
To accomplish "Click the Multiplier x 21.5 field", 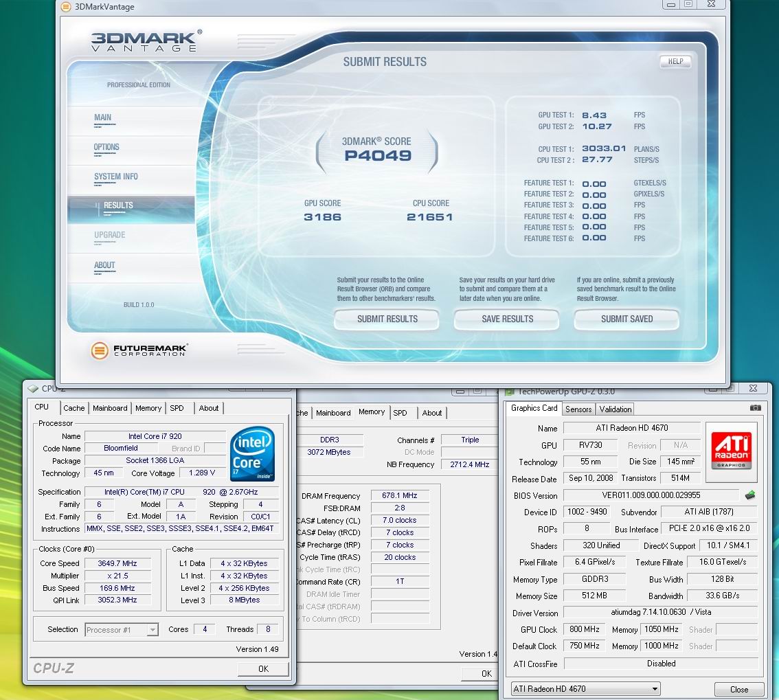I will tap(117, 576).
